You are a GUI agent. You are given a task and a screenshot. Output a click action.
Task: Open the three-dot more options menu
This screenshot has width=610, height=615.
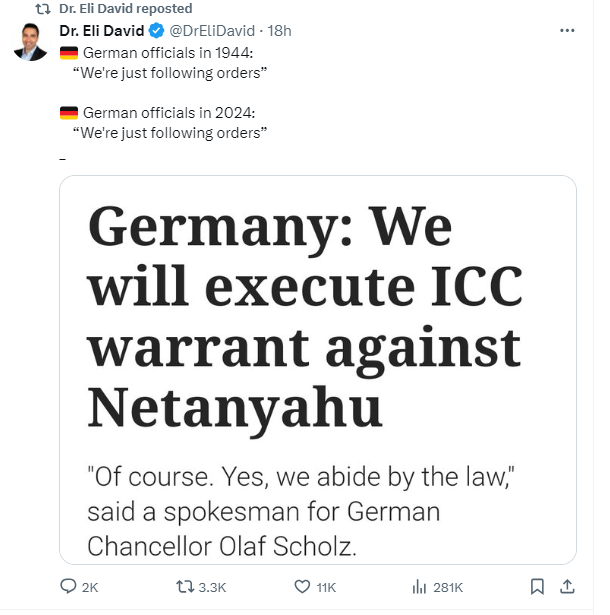(567, 31)
